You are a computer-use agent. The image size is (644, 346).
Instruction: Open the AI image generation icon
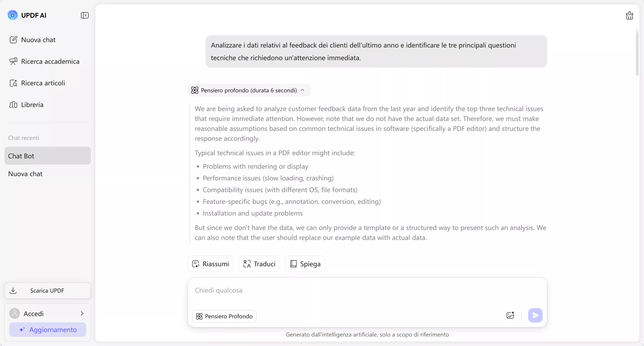click(x=510, y=315)
